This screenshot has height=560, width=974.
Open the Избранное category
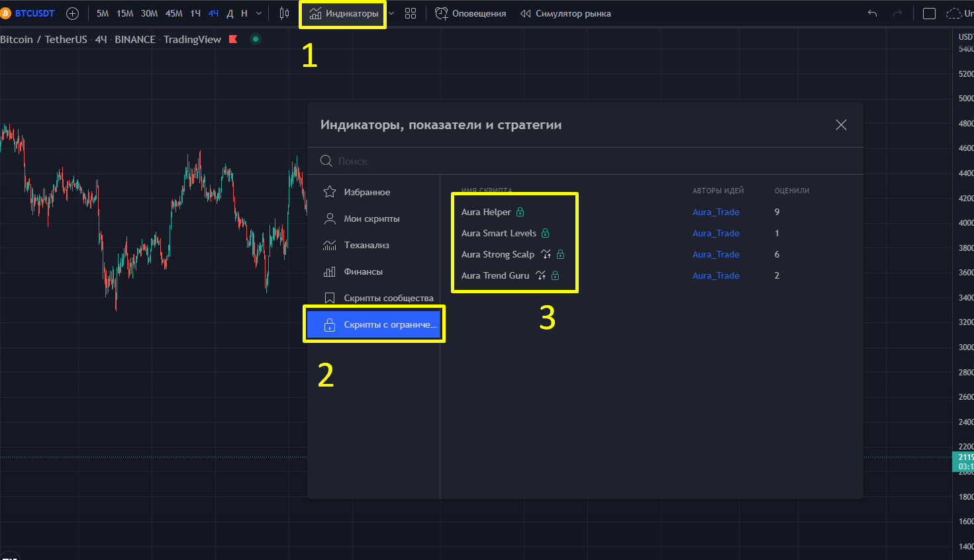click(374, 192)
